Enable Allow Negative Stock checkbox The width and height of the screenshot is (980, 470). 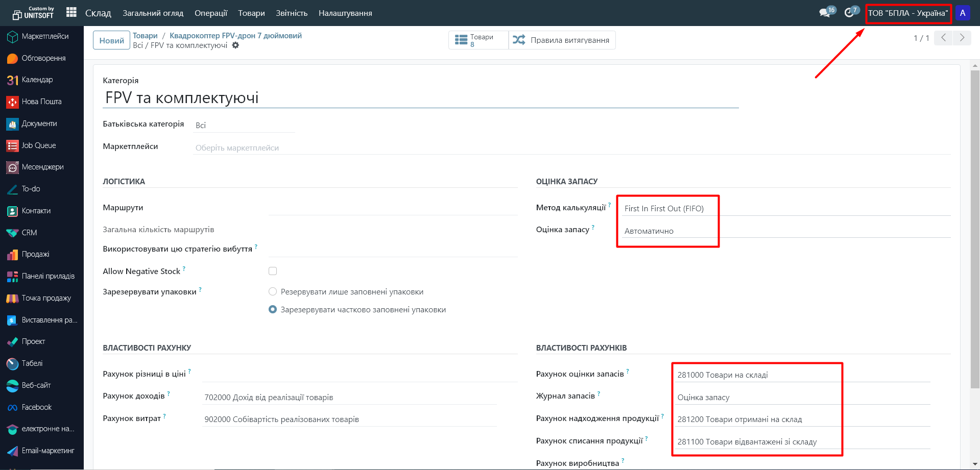(273, 271)
